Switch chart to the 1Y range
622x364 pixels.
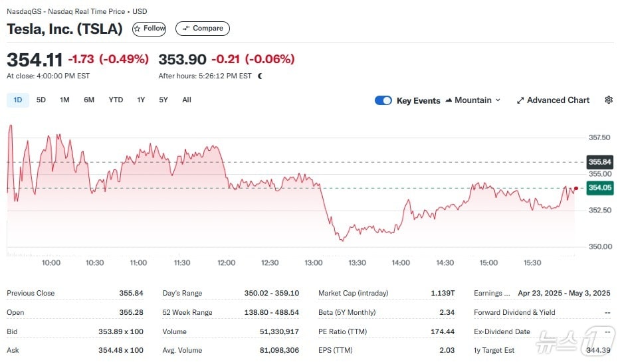tap(141, 100)
